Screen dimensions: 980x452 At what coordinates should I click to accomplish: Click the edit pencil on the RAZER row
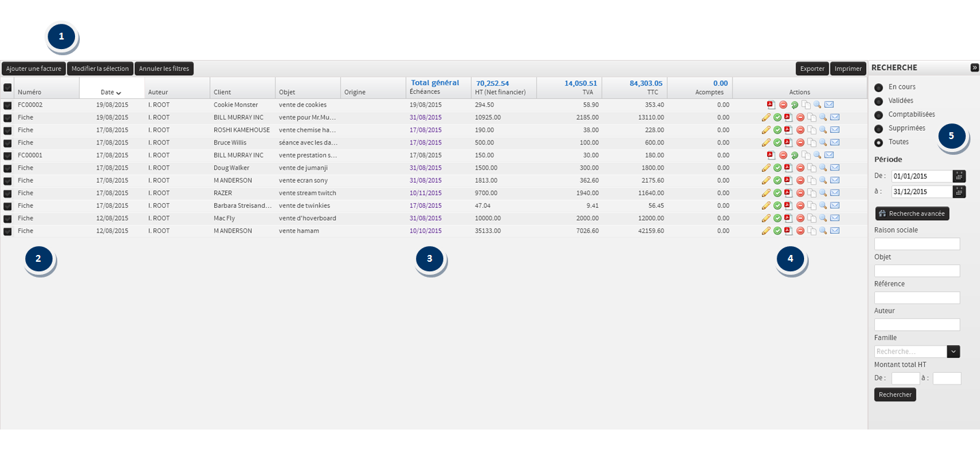(x=766, y=193)
